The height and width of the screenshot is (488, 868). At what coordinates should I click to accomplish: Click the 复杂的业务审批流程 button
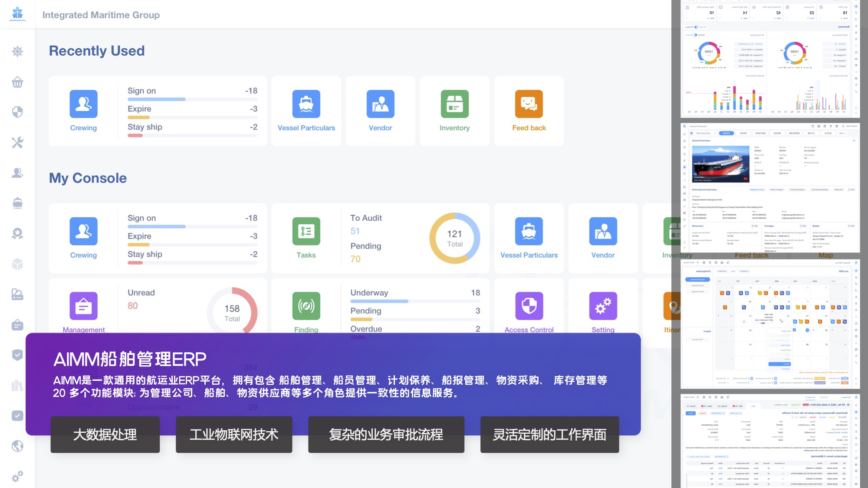point(386,435)
